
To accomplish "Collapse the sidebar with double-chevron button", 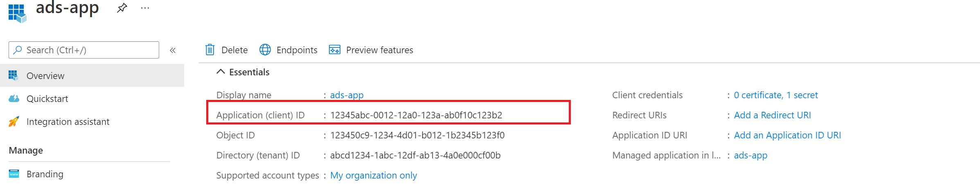I will (x=173, y=50).
